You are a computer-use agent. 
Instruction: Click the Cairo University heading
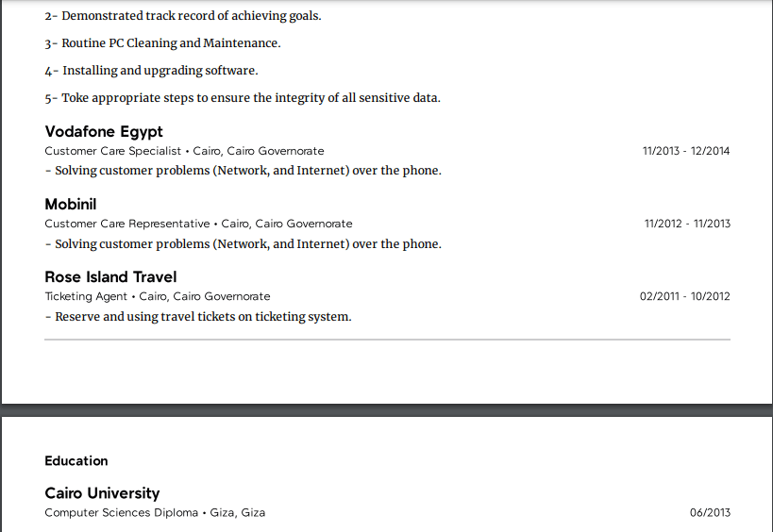(102, 493)
